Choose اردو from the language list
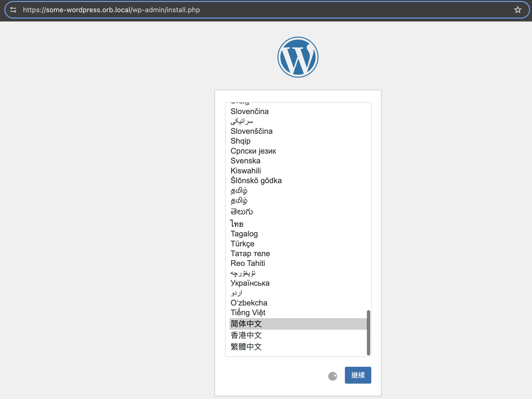The width and height of the screenshot is (532, 399). (x=298, y=293)
